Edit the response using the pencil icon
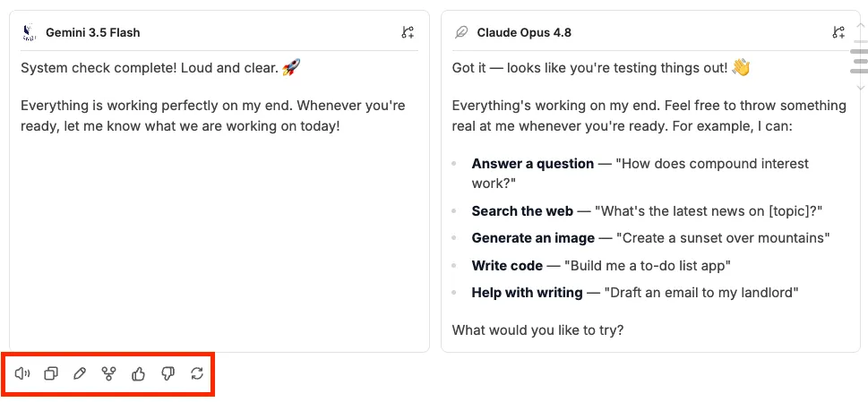 click(80, 374)
